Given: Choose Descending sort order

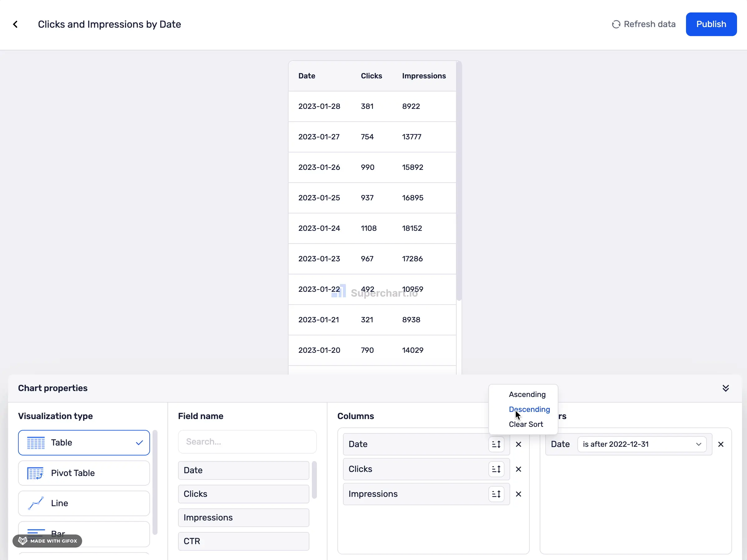Looking at the screenshot, I should click(529, 409).
